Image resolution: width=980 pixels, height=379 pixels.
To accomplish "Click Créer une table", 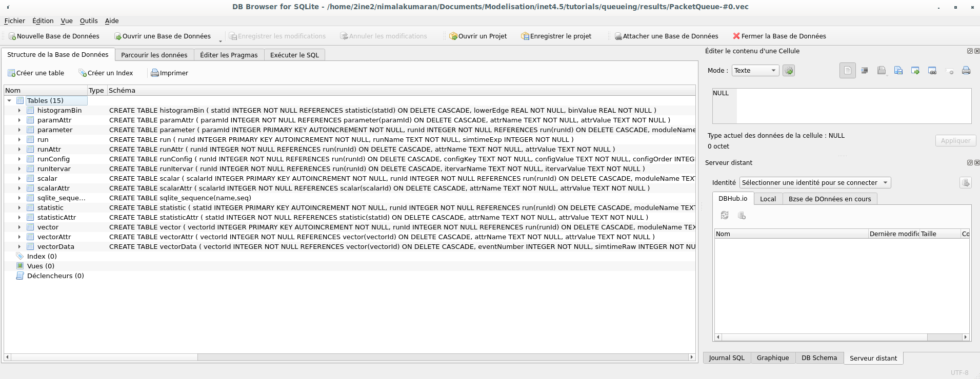I will pyautogui.click(x=35, y=73).
